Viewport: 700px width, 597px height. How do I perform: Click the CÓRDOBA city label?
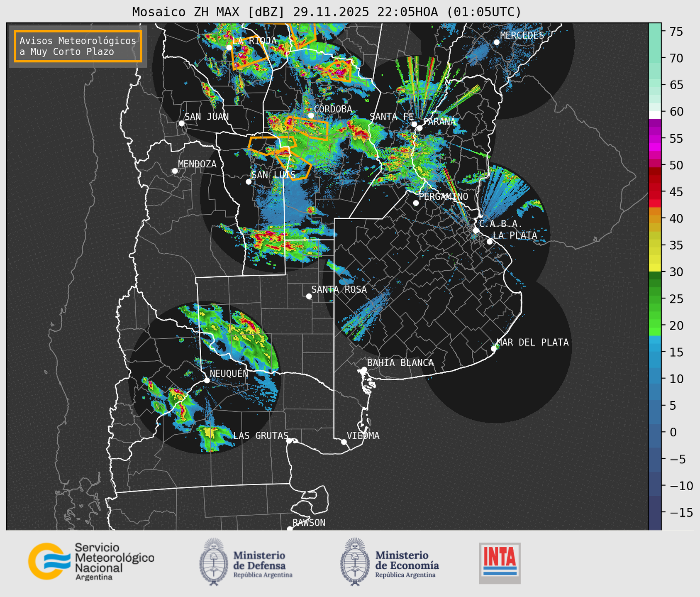point(333,109)
